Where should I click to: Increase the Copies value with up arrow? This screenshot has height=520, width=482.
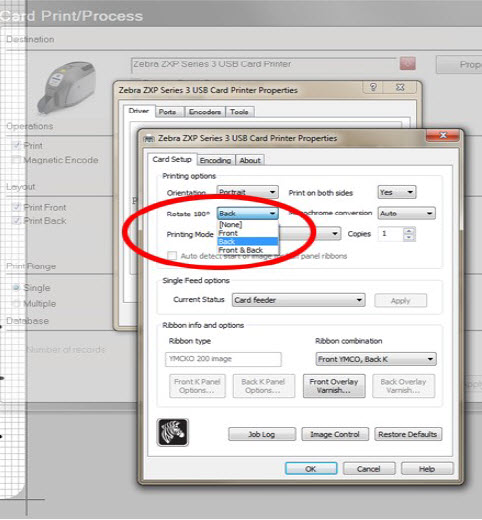click(409, 230)
